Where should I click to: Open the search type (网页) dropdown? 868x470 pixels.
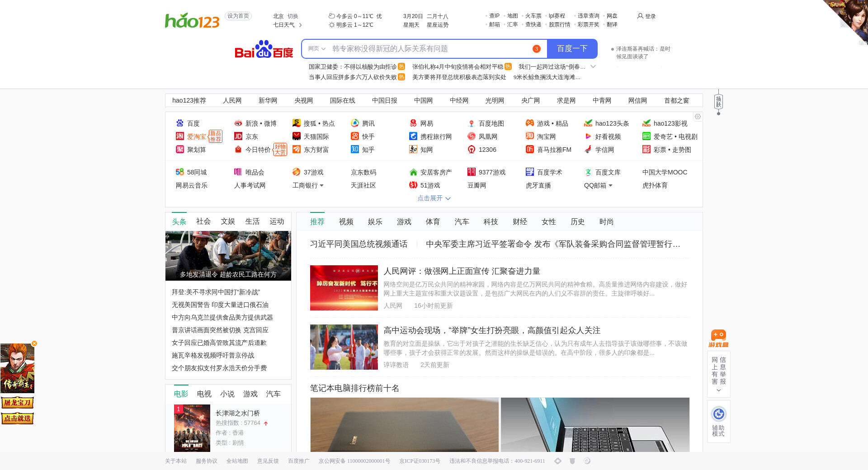[x=317, y=49]
